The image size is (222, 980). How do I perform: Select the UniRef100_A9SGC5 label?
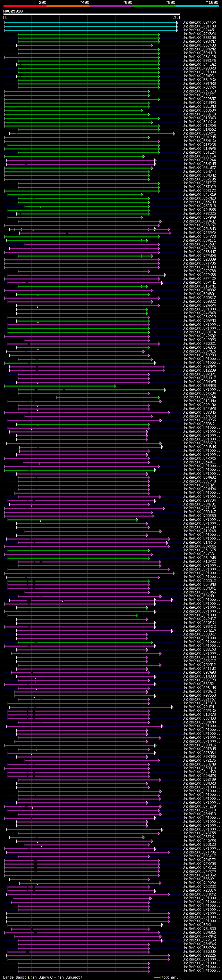pyautogui.click(x=199, y=214)
